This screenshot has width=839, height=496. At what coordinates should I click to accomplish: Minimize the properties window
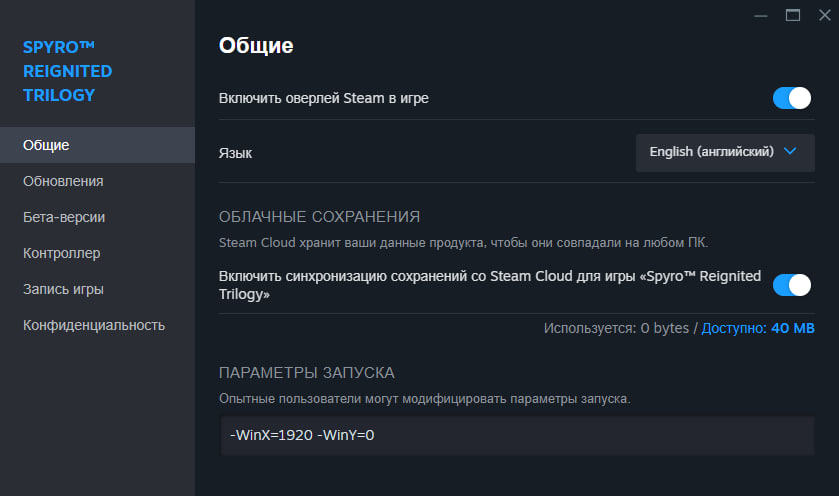(761, 16)
